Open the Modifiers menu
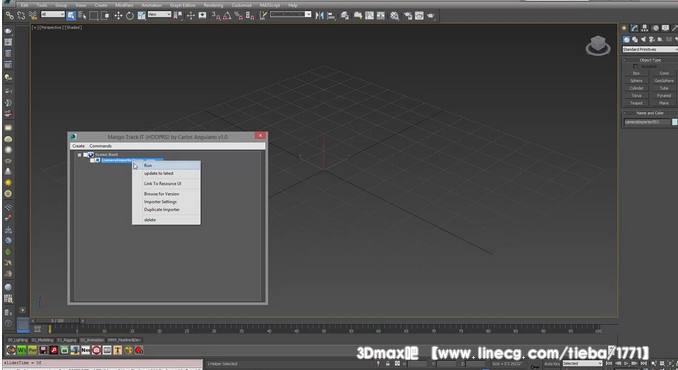 point(124,5)
